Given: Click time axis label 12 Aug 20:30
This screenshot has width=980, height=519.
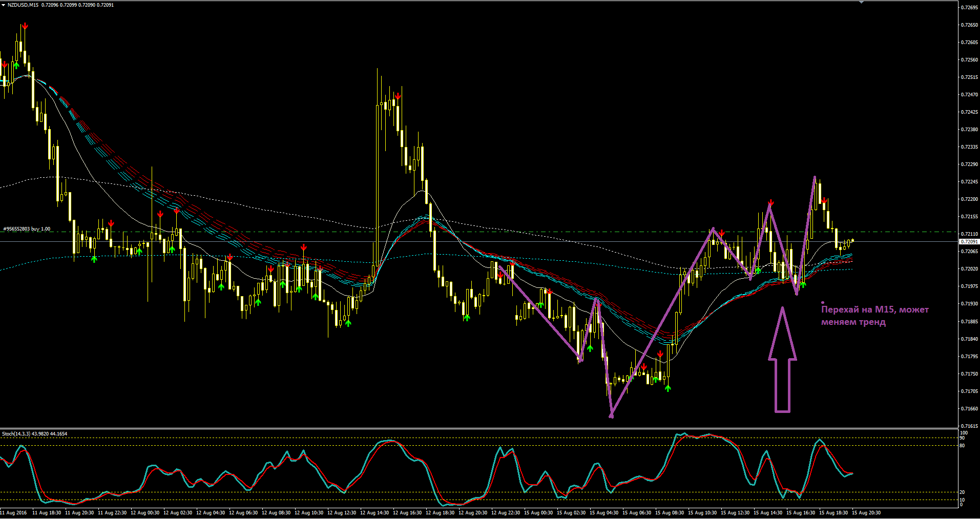Looking at the screenshot, I should pyautogui.click(x=473, y=512).
